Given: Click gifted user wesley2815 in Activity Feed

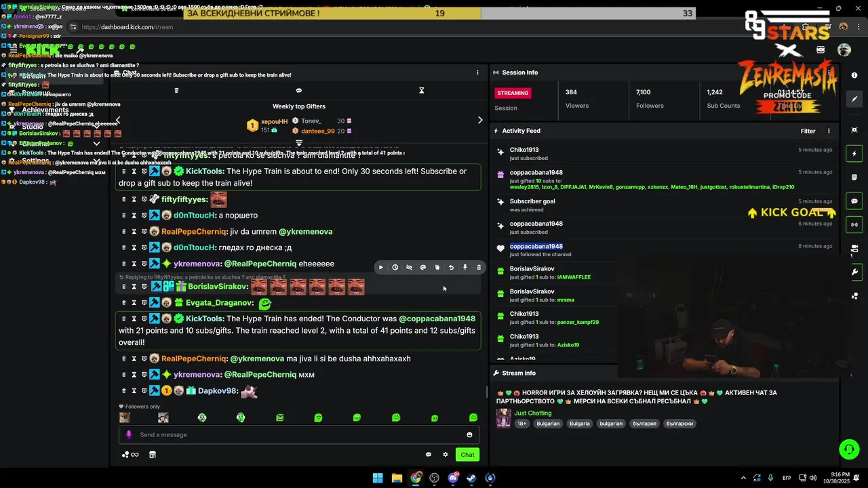Looking at the screenshot, I should pos(524,187).
